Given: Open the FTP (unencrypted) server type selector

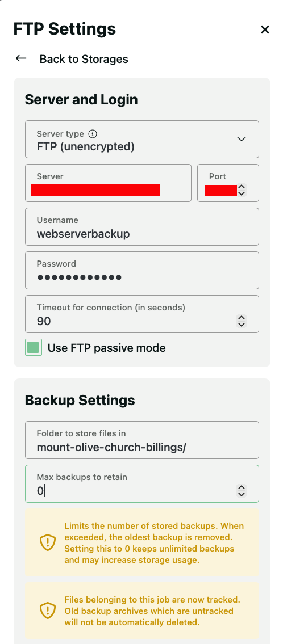Looking at the screenshot, I should tap(142, 139).
